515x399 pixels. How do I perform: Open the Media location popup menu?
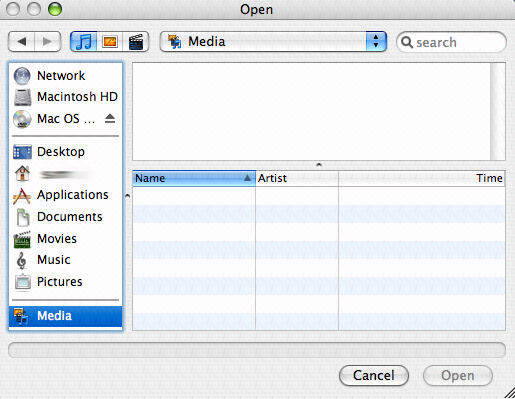[273, 42]
